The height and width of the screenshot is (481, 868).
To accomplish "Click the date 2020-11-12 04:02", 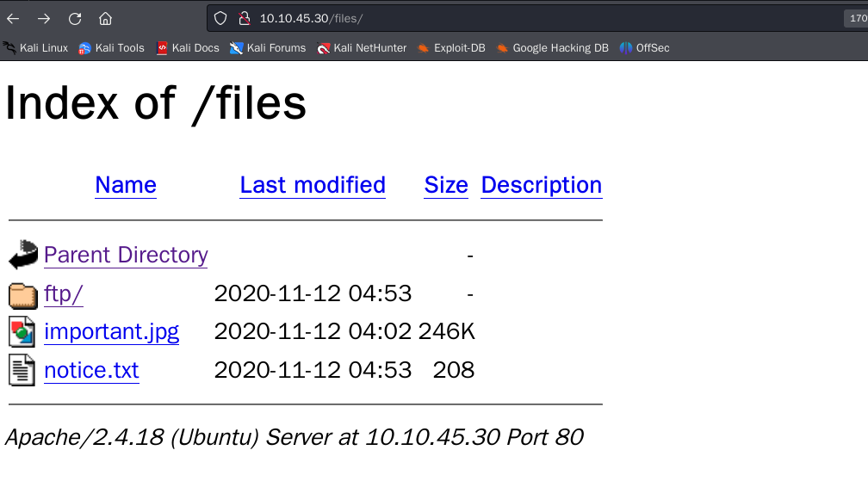I will click(x=313, y=332).
